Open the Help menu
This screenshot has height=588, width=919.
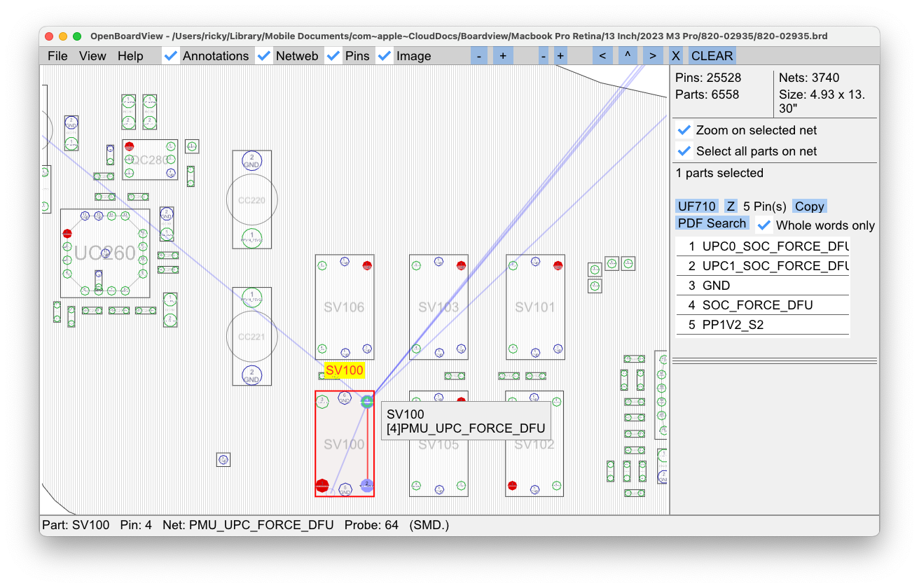[130, 55]
